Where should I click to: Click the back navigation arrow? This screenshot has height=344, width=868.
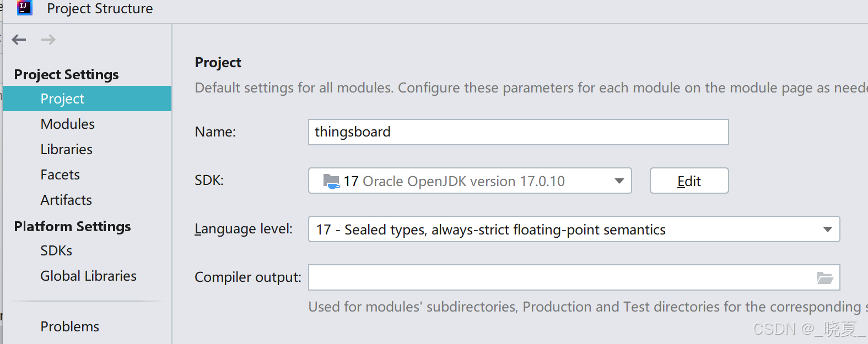point(19,40)
